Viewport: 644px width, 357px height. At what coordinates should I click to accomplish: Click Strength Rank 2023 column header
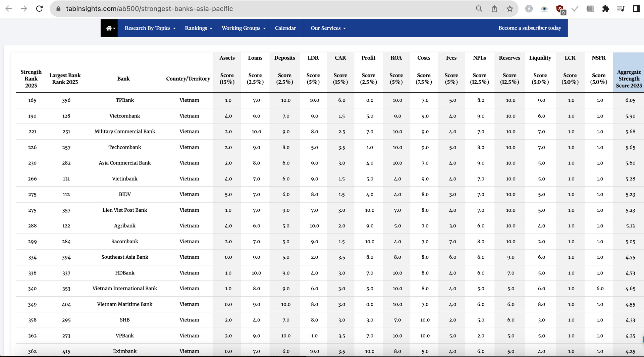tap(31, 79)
